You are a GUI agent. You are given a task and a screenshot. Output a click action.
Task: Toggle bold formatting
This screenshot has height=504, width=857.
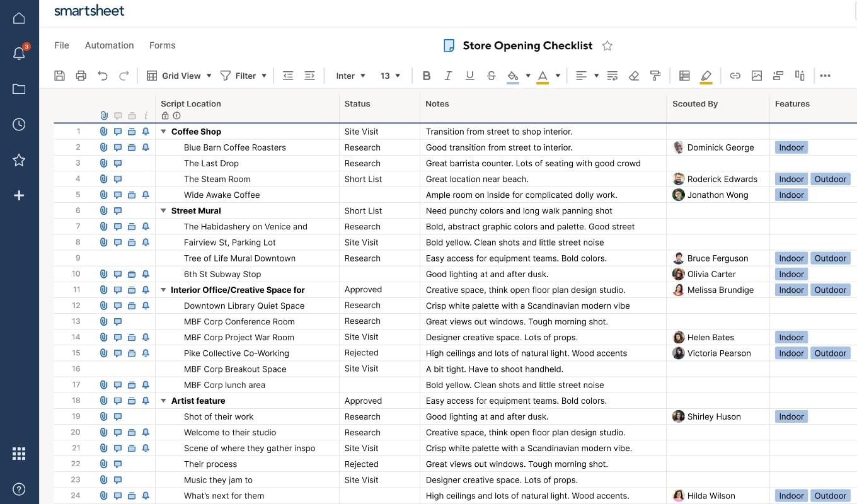pyautogui.click(x=427, y=76)
